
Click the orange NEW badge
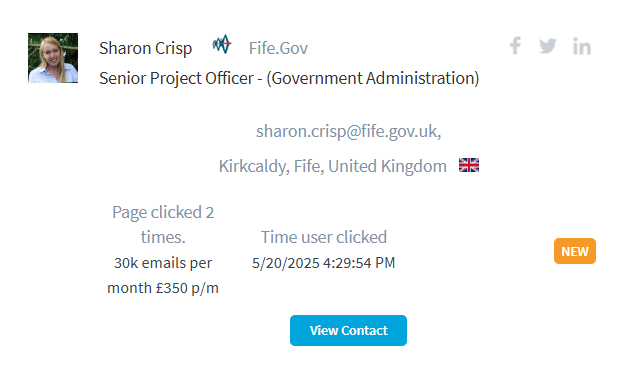[575, 251]
